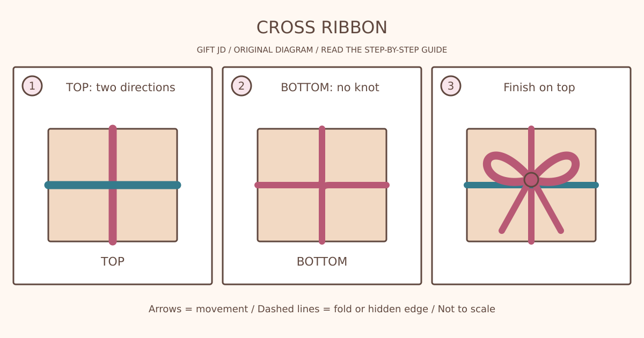
Task: Click the BOTTOM label under the second box
Action: (322, 262)
